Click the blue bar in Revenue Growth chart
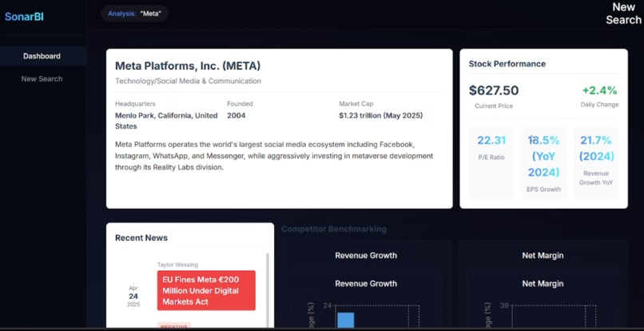644x331 pixels. [x=345, y=321]
